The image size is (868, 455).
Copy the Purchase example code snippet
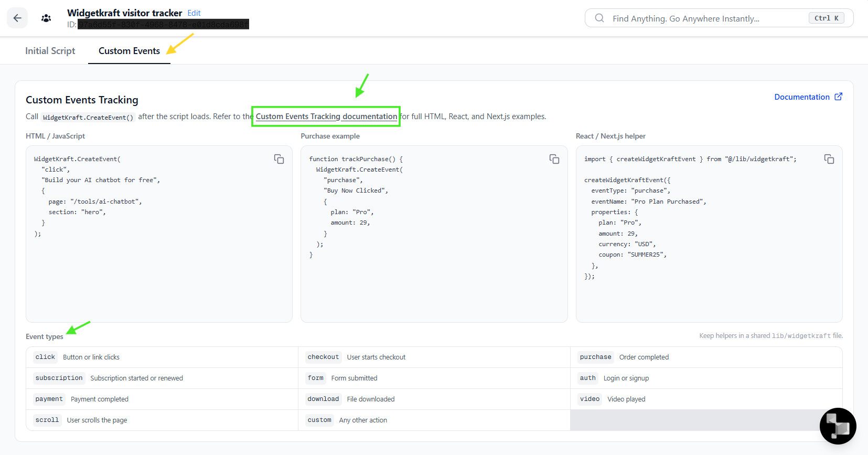tap(554, 159)
